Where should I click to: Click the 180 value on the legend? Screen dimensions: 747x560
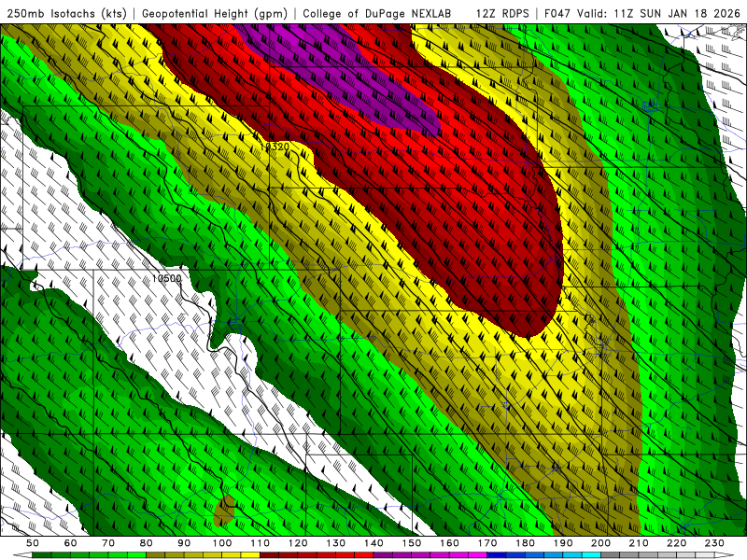click(x=525, y=543)
